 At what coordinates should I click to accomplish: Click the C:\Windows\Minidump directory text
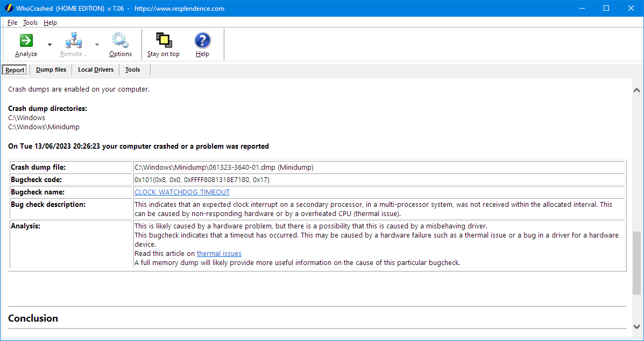tap(44, 127)
